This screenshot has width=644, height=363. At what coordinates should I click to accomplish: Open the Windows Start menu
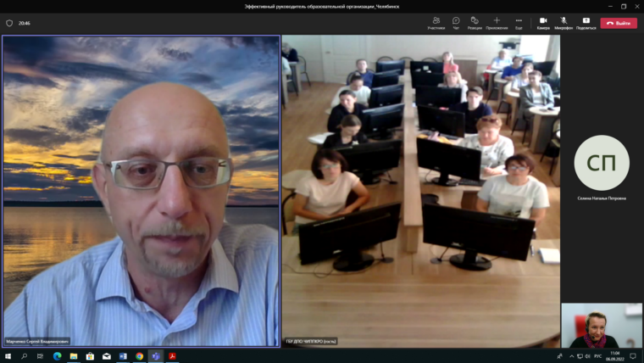8,356
